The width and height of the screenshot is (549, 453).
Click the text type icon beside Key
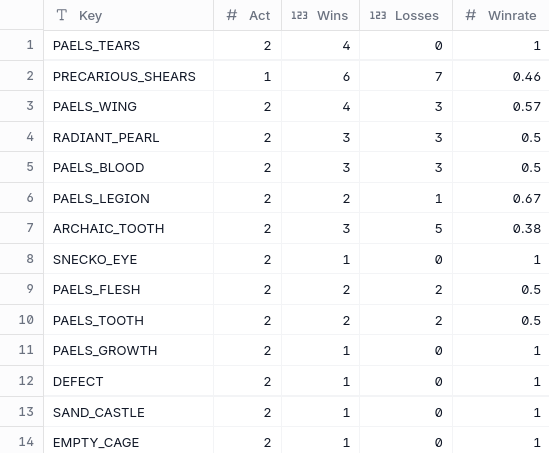62,15
